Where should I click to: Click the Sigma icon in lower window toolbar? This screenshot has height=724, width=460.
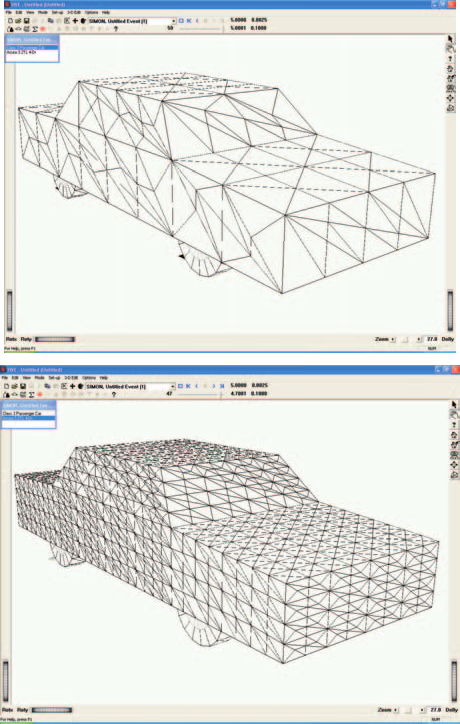pos(32,394)
